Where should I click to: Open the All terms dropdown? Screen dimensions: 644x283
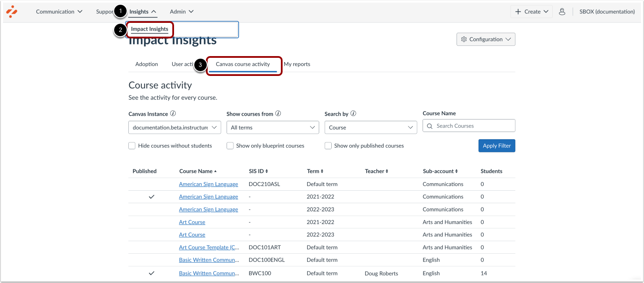(273, 128)
